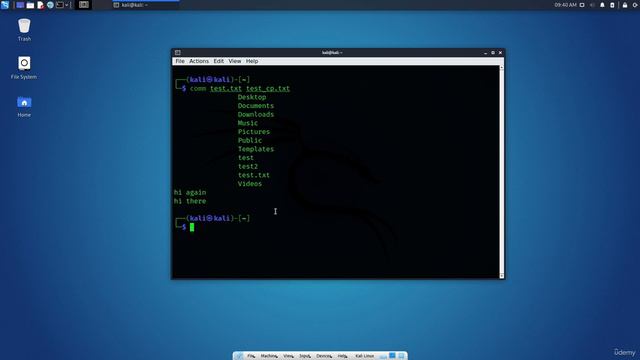Click the 'comm' command text
640x360 pixels.
[x=198, y=89]
